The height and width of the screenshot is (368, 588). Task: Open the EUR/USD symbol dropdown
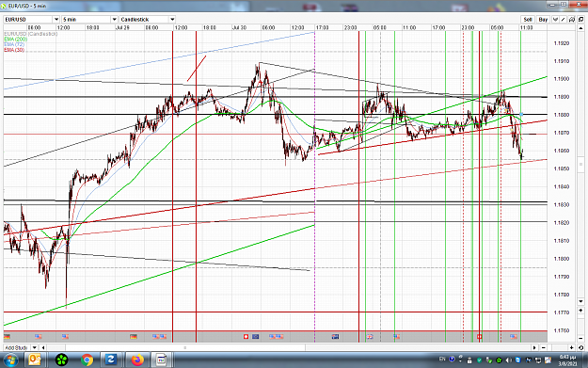[31, 20]
